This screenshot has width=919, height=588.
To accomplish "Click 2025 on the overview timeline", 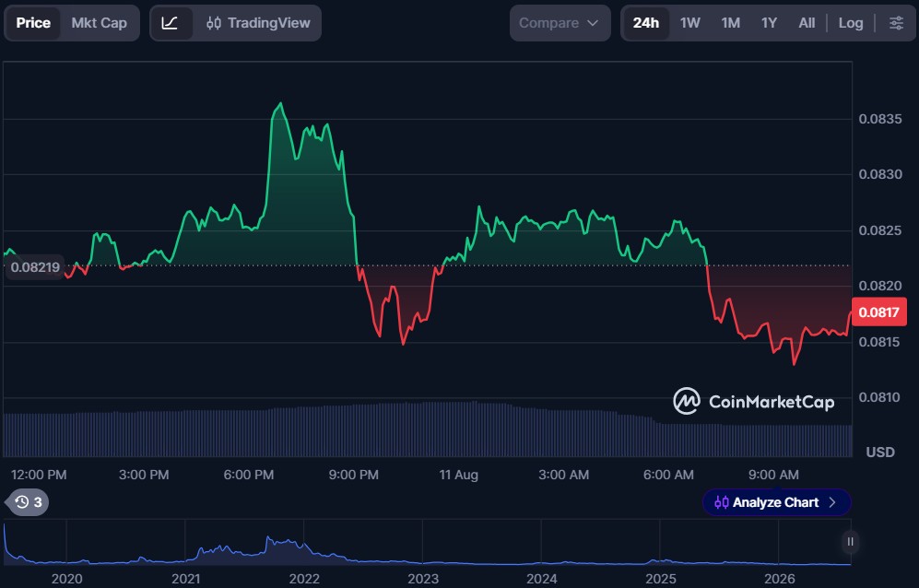I will click(x=661, y=579).
